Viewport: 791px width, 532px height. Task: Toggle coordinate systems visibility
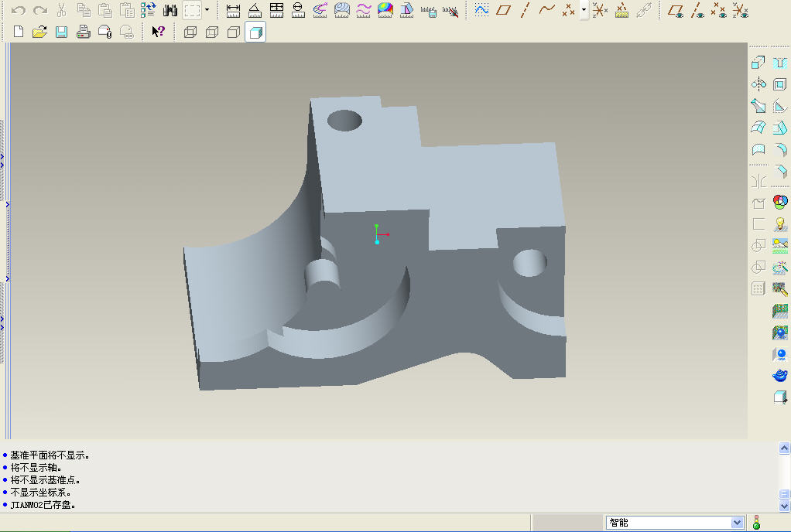pos(741,10)
